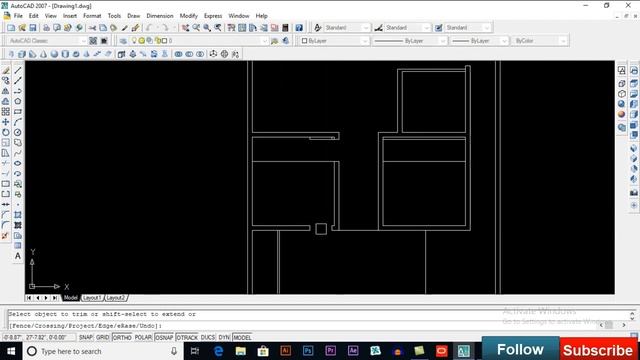Click the Type here to search box
The height and width of the screenshot is (360, 640).
[x=103, y=351]
